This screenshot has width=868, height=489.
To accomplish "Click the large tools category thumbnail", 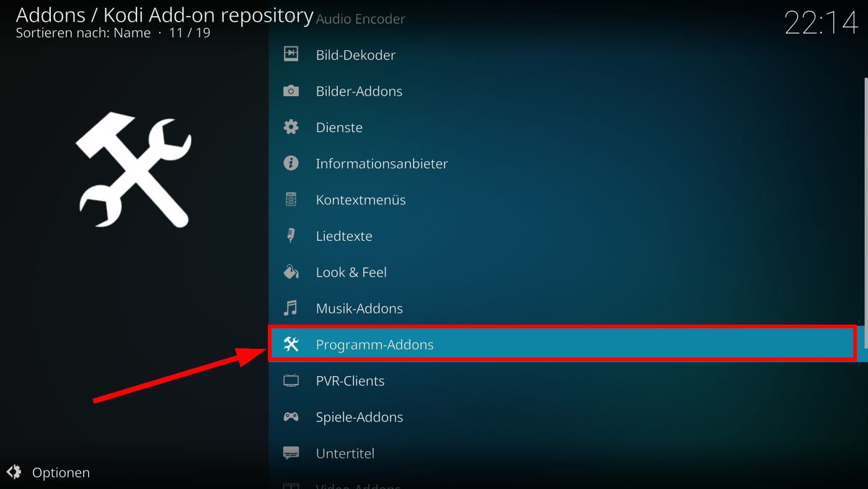I will (x=133, y=169).
